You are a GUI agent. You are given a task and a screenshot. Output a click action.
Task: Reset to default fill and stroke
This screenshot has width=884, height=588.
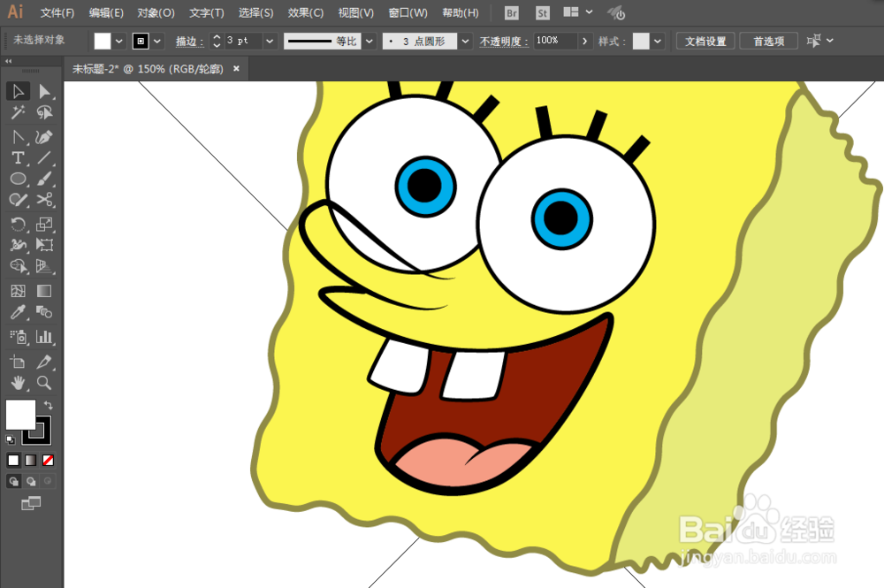tap(10, 439)
